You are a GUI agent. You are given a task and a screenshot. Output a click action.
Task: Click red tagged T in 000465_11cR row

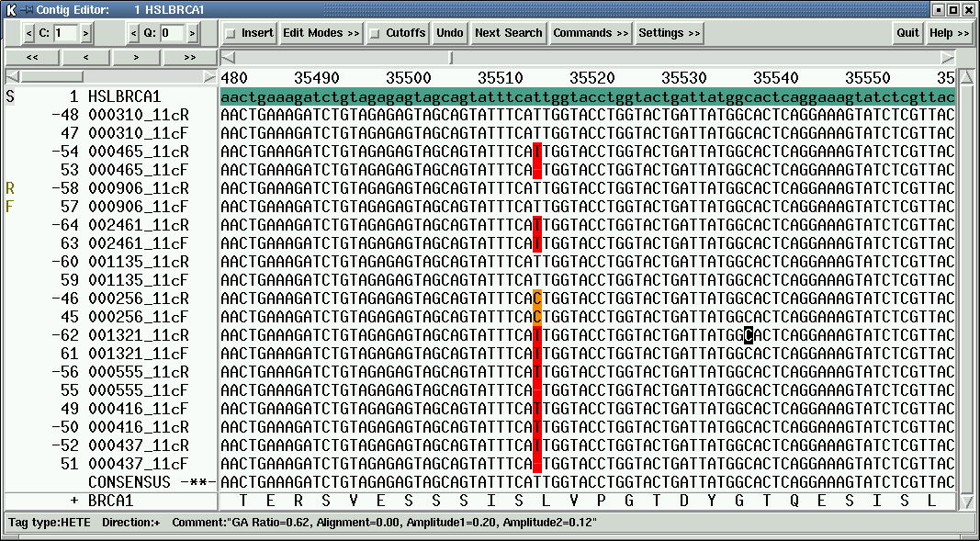pyautogui.click(x=537, y=152)
